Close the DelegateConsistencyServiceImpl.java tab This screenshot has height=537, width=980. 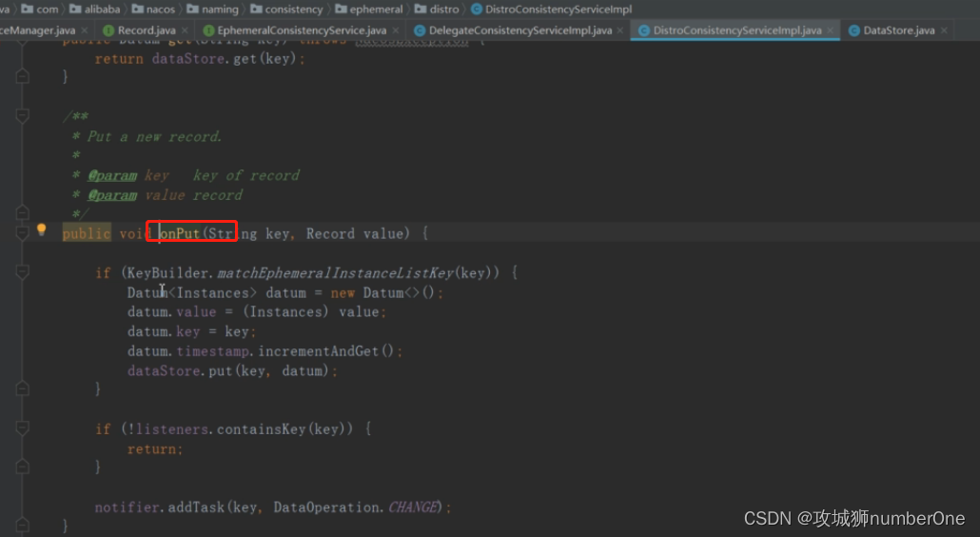coord(620,30)
